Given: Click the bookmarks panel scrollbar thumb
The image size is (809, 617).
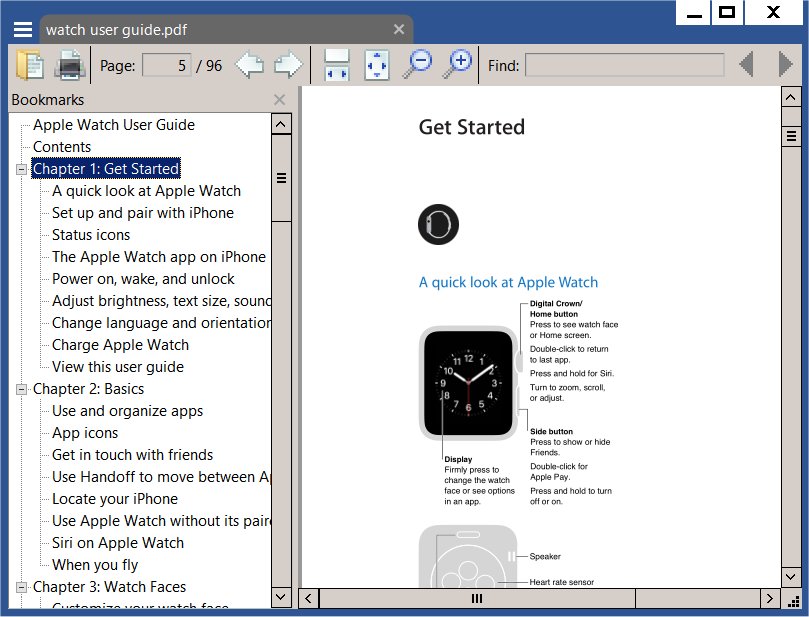Looking at the screenshot, I should pos(281,178).
